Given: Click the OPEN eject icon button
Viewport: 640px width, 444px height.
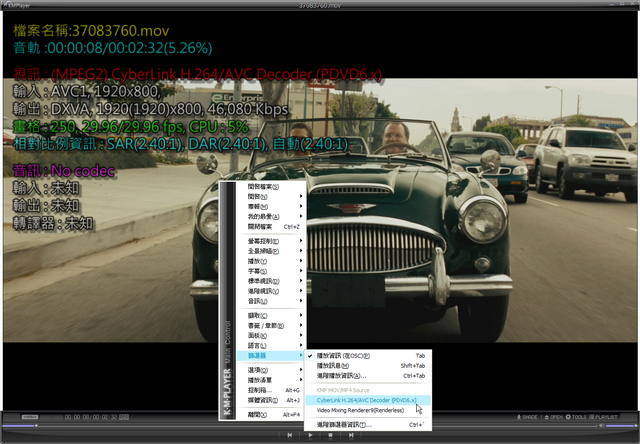Looking at the screenshot, I should coord(554,417).
